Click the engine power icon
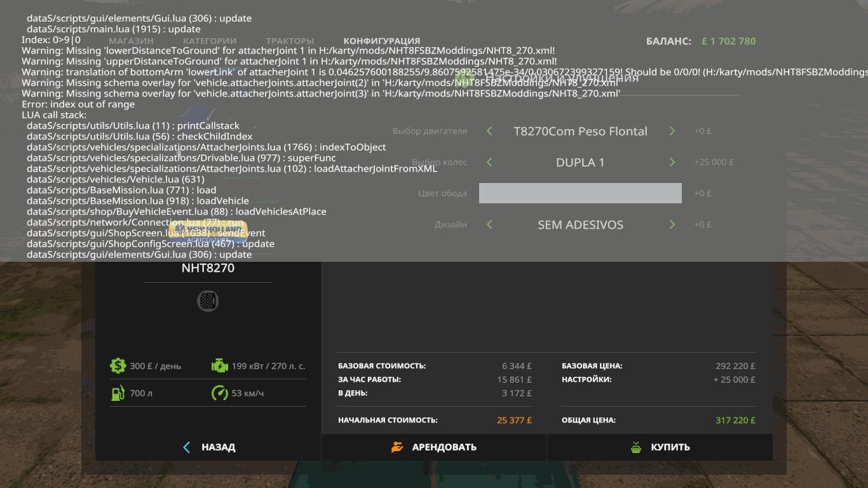The height and width of the screenshot is (488, 868). pyautogui.click(x=219, y=365)
